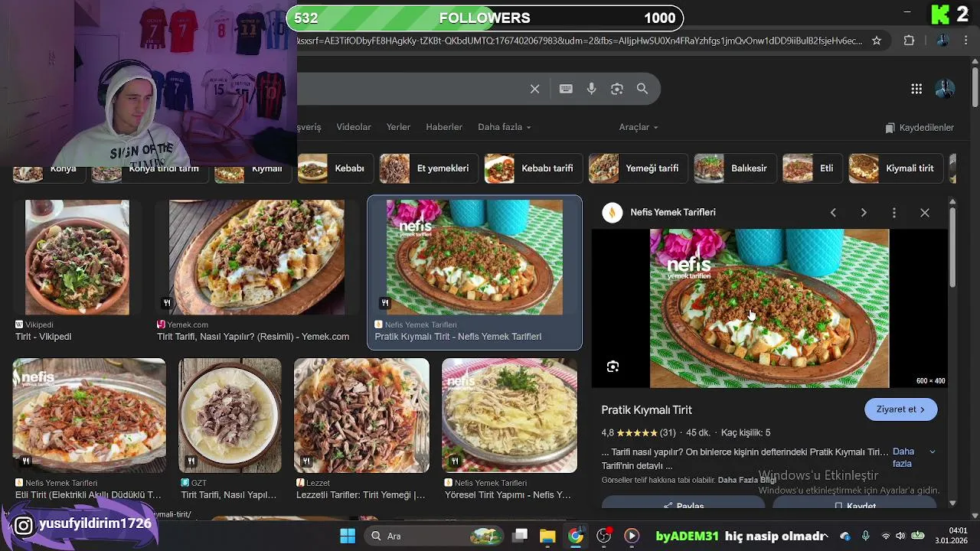Viewport: 980px width, 551px height.
Task: Open the battery status tray icon
Action: point(917,536)
